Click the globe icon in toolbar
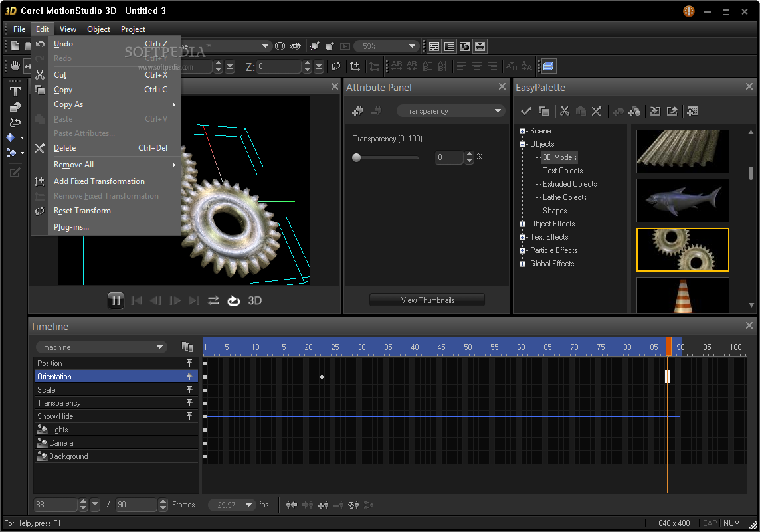The width and height of the screenshot is (760, 532). pos(280,46)
